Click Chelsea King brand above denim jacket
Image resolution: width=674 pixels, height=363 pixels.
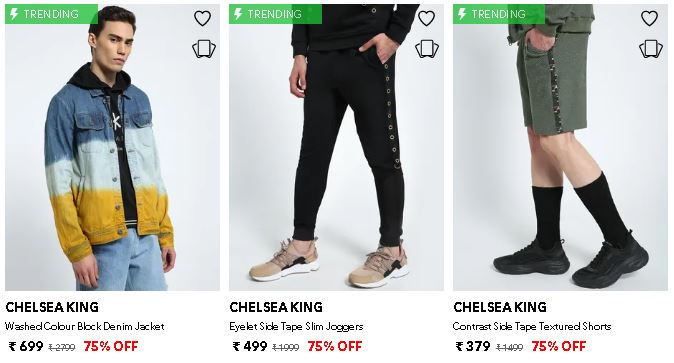pos(52,307)
